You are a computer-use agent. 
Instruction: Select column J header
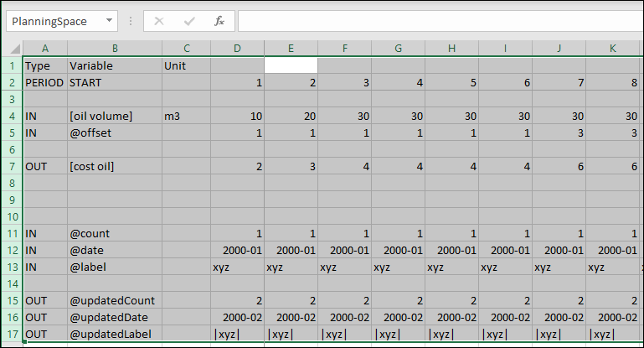pos(559,49)
